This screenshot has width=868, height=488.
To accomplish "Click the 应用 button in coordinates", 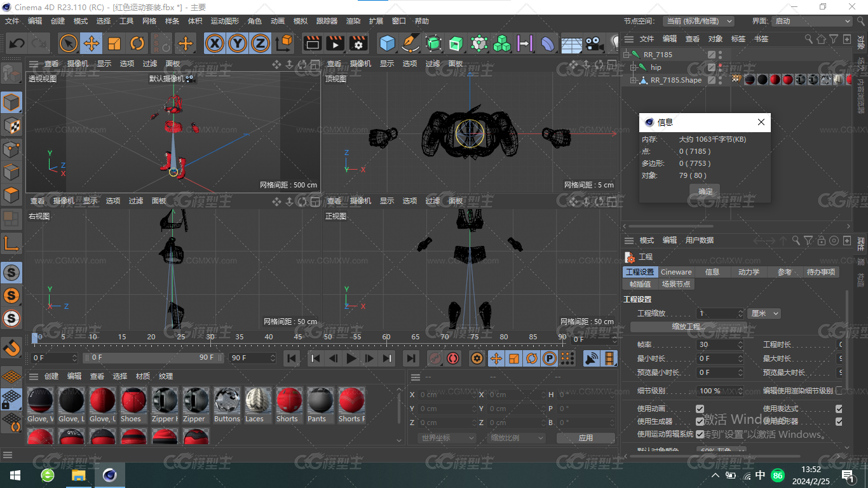I will pos(586,438).
